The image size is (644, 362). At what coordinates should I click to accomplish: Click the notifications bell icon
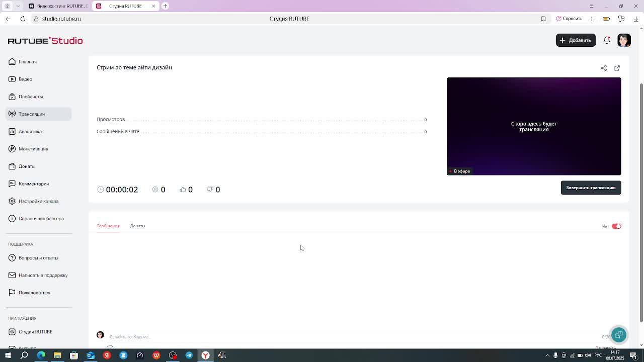point(607,40)
